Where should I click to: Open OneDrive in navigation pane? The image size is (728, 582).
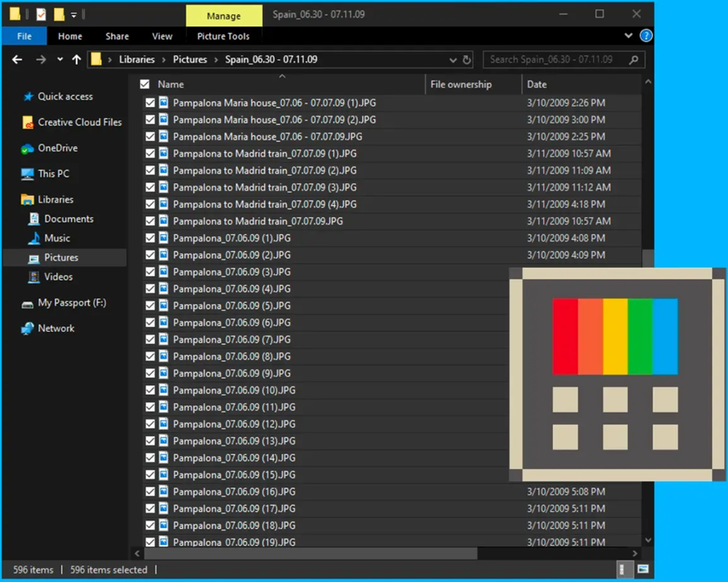click(58, 149)
